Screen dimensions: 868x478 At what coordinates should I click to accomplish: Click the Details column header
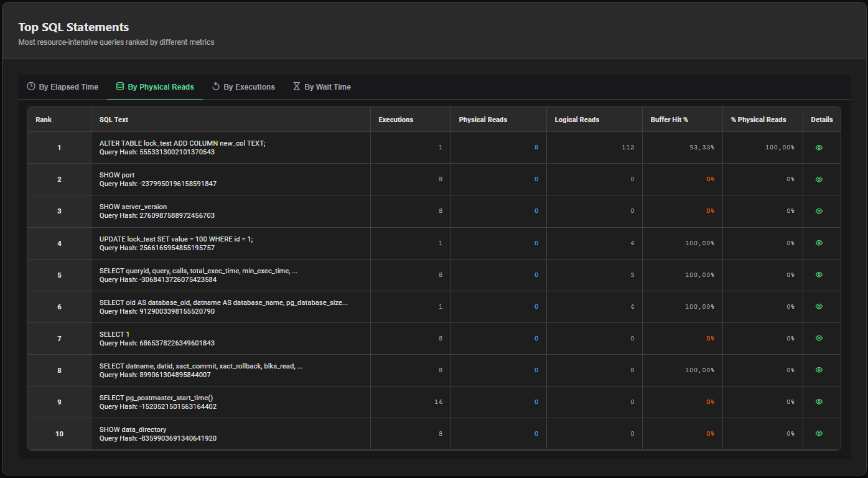point(821,119)
